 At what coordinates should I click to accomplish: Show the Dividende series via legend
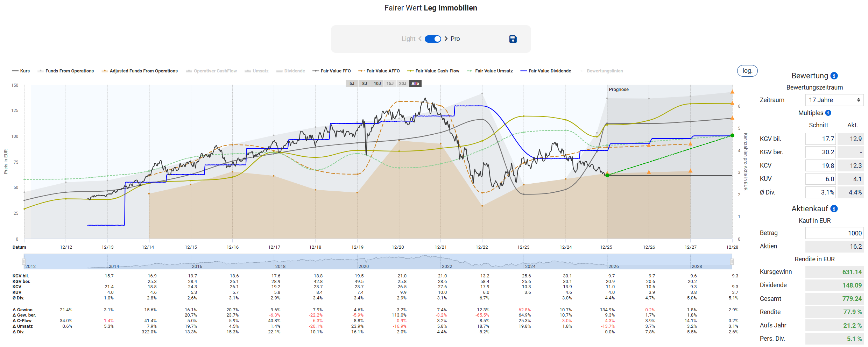291,71
